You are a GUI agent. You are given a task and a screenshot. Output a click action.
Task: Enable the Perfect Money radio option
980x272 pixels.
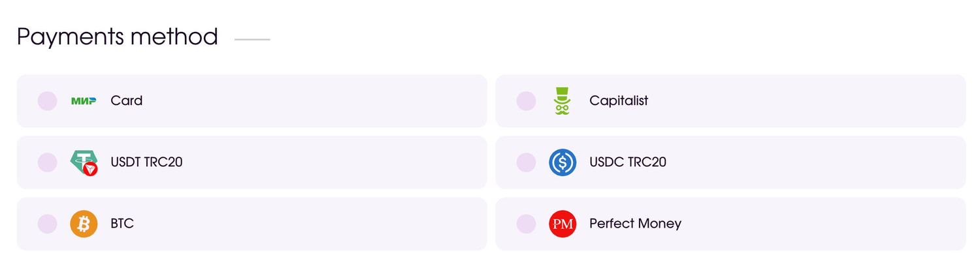[526, 224]
